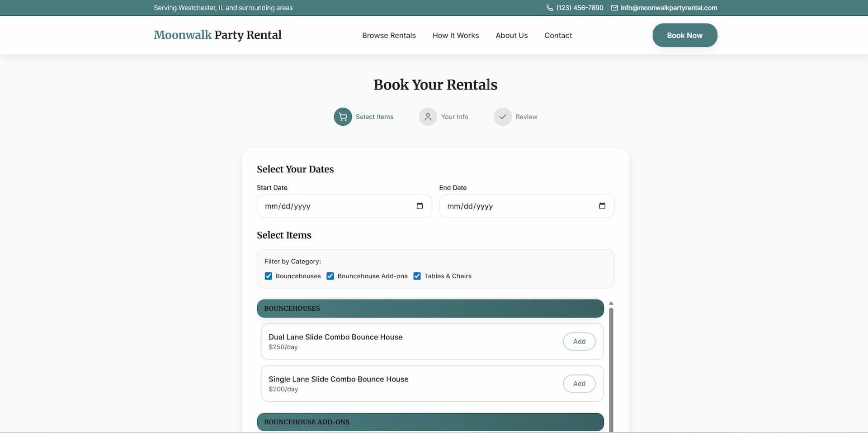Click the person icon for Your Info step
868x433 pixels.
point(428,117)
